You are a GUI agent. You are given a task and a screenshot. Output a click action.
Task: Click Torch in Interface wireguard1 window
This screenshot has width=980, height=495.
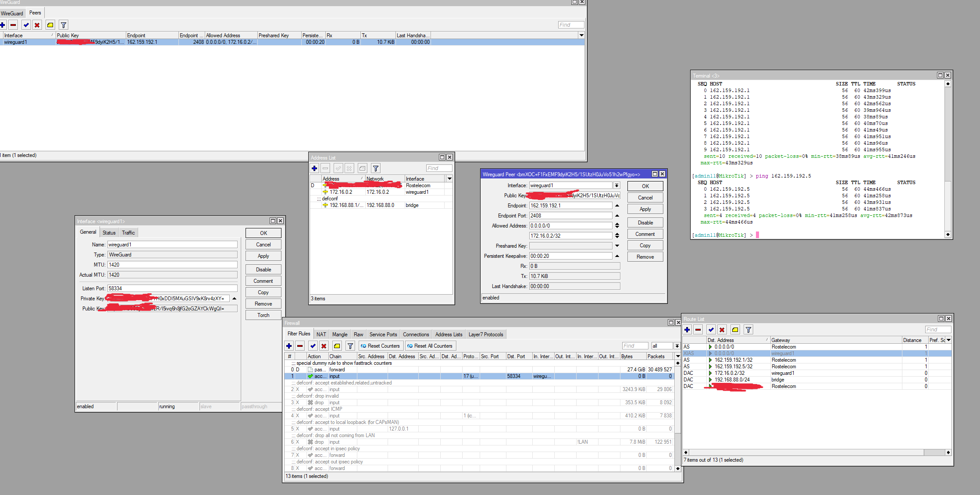(x=263, y=315)
